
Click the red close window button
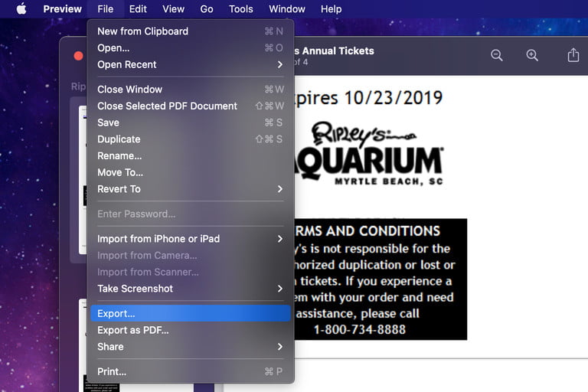tap(78, 56)
